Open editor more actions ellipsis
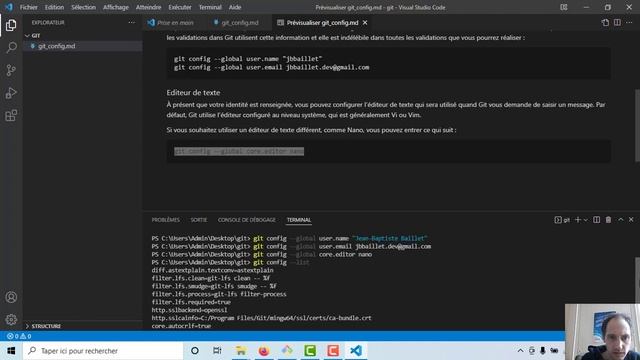 [629, 22]
